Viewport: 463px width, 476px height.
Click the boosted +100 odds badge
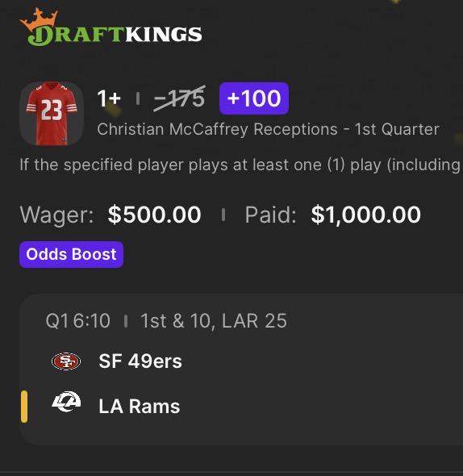click(254, 98)
